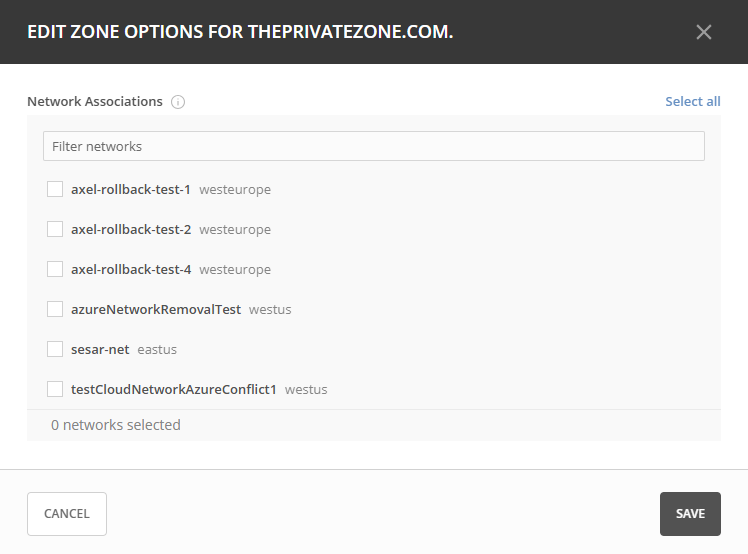The width and height of the screenshot is (748, 554).
Task: Check the testCloudNetworkAzureConflict1 checkbox
Action: 55,389
